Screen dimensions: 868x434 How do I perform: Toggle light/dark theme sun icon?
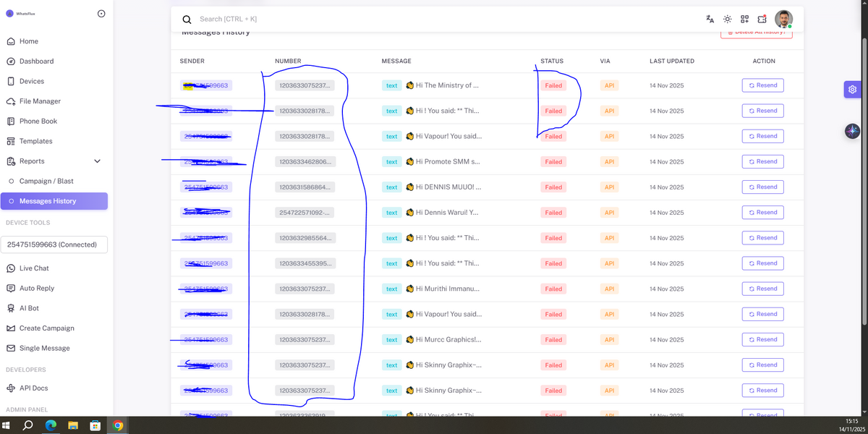coord(727,20)
